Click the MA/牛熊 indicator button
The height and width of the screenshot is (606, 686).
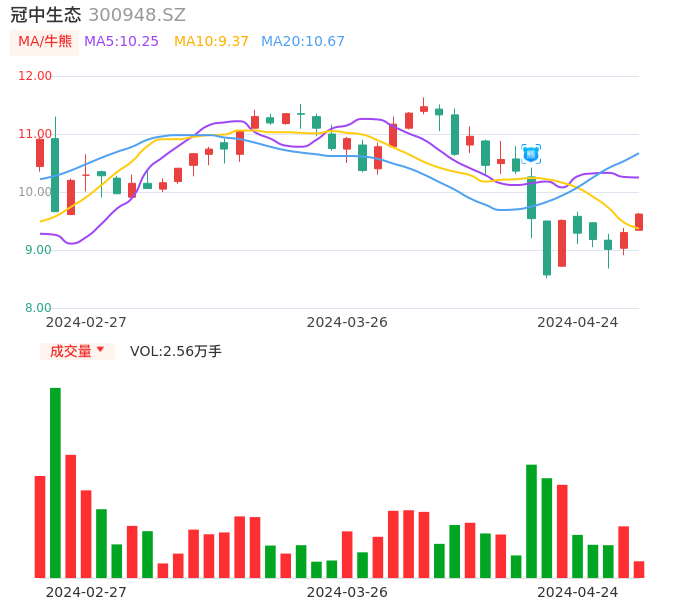pos(45,42)
